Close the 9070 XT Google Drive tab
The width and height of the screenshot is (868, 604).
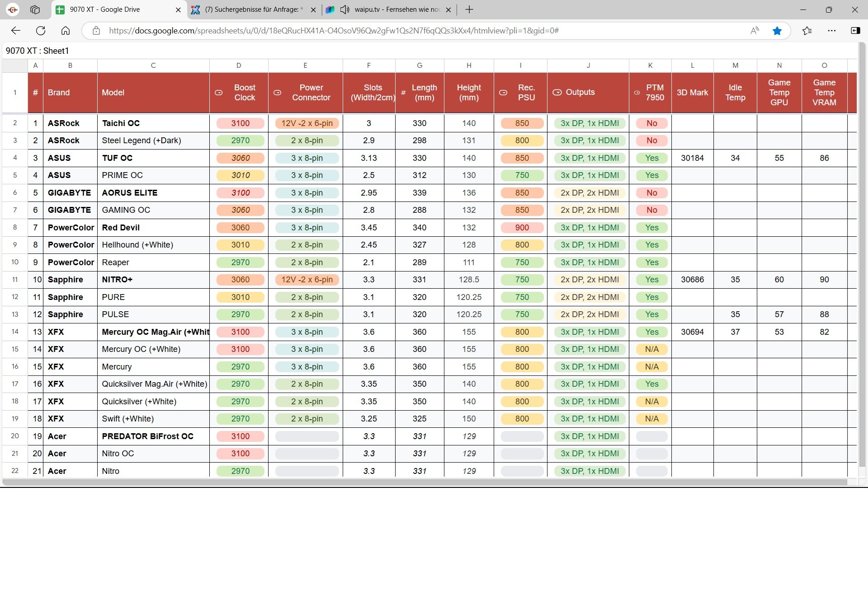pos(178,9)
